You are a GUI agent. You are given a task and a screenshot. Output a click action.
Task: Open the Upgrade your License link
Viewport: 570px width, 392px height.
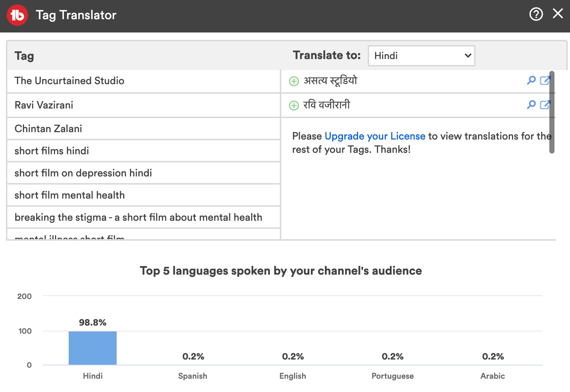click(375, 136)
